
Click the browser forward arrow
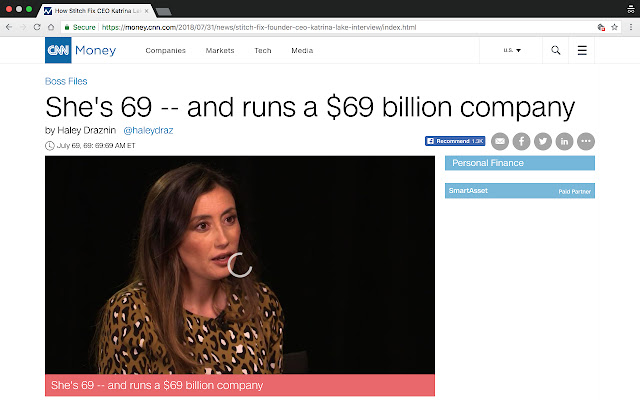click(23, 27)
